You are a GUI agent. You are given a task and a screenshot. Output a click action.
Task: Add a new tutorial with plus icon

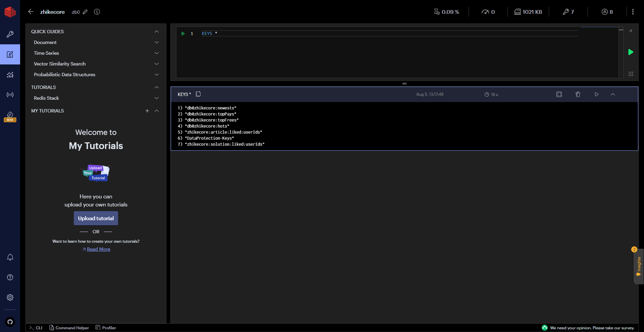point(147,111)
